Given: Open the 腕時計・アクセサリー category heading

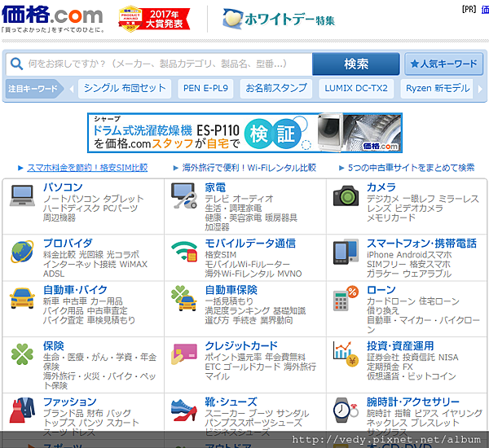Looking at the screenshot, I should click(x=413, y=402).
